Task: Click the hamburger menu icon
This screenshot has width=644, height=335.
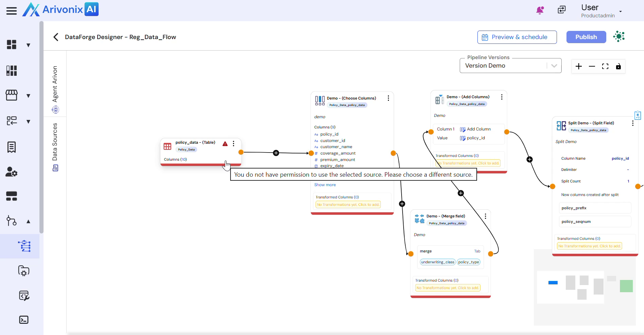Action: (x=11, y=11)
